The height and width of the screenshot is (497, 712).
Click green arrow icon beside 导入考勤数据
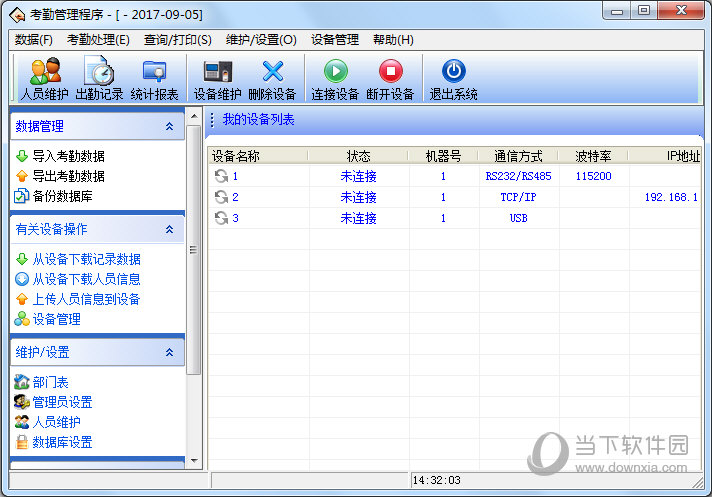click(x=22, y=156)
